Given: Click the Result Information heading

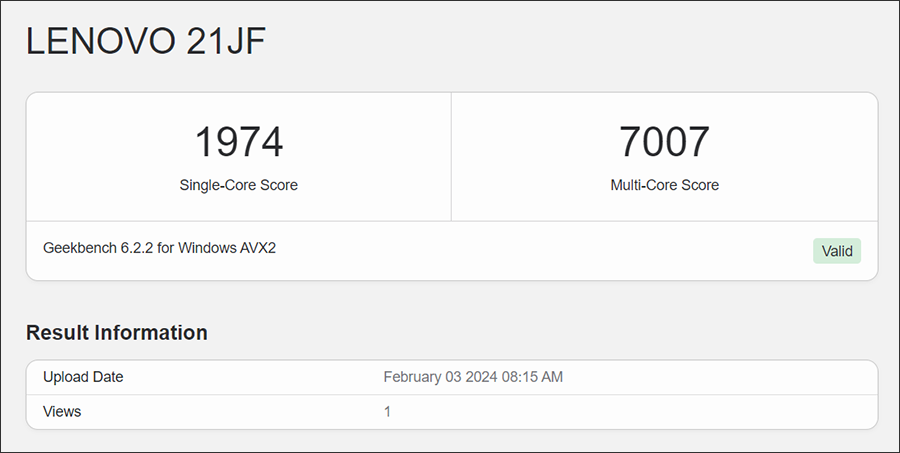Looking at the screenshot, I should coord(117,332).
